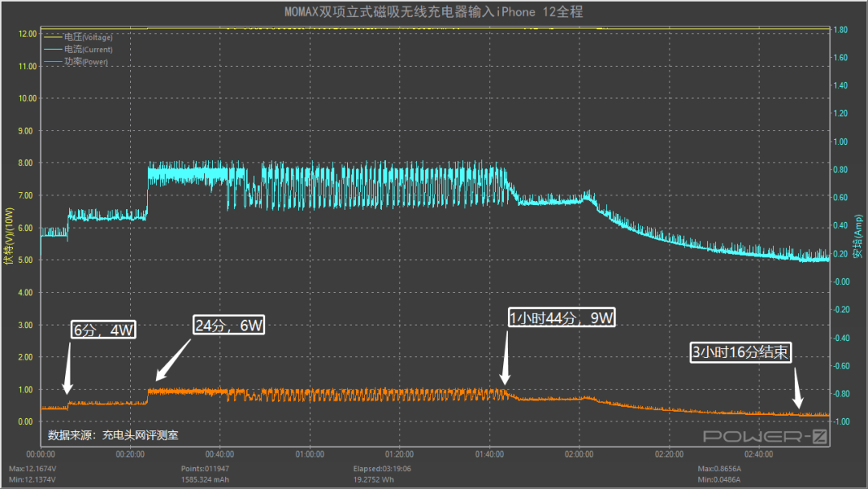Click the 电流(Current) legend entry

[x=78, y=49]
